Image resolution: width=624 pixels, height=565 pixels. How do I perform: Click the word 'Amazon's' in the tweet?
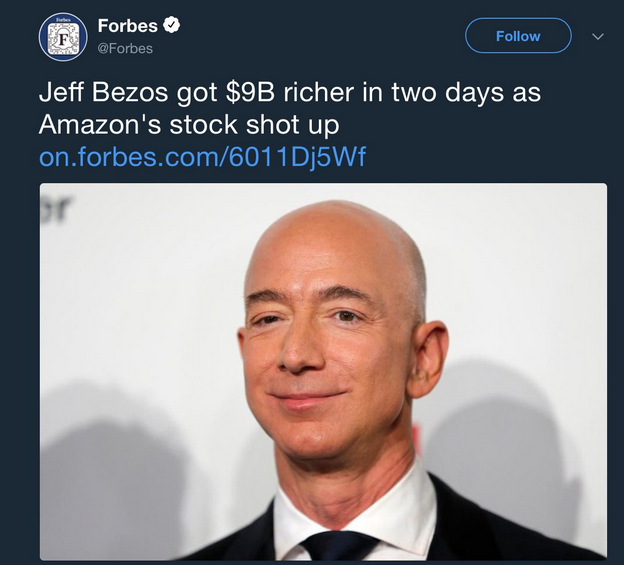coord(100,125)
